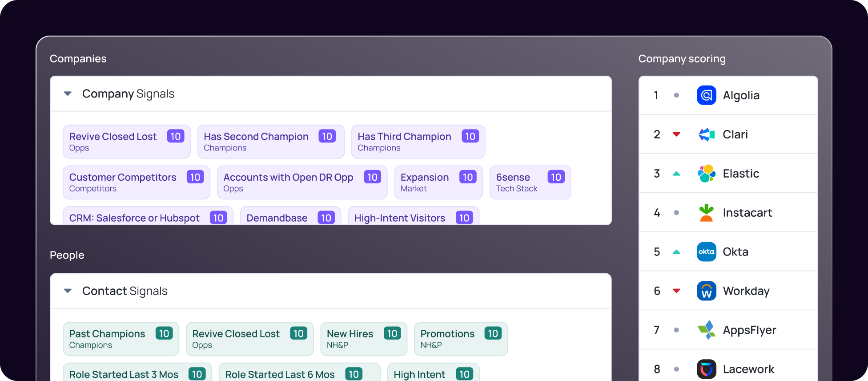Select Role Started Last 6 Mos chip
Viewport: 868px width, 381px height.
pos(300,372)
